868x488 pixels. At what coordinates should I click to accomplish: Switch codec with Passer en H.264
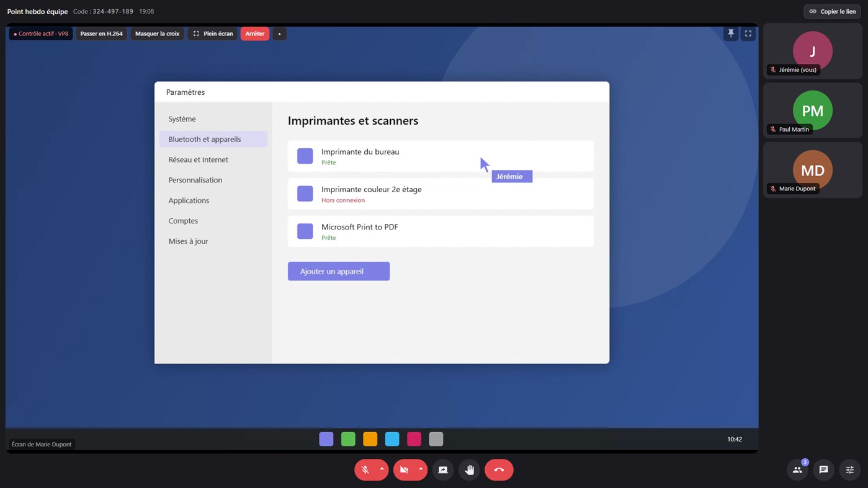pyautogui.click(x=101, y=33)
